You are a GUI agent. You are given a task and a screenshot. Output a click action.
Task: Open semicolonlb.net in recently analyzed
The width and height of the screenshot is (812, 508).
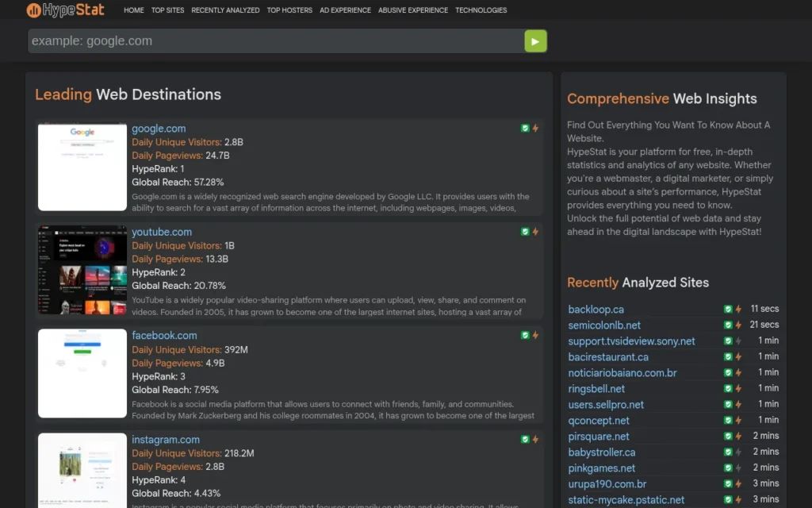[604, 325]
